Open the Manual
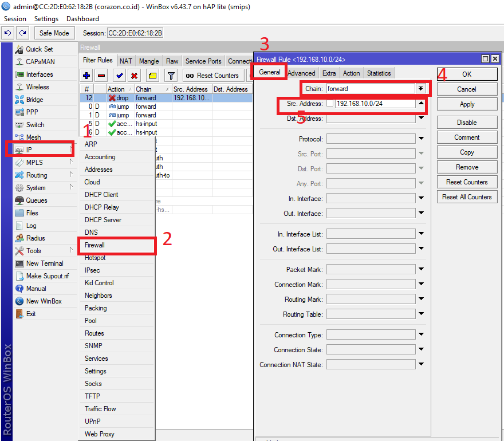This screenshot has height=441, width=504. pyautogui.click(x=36, y=289)
